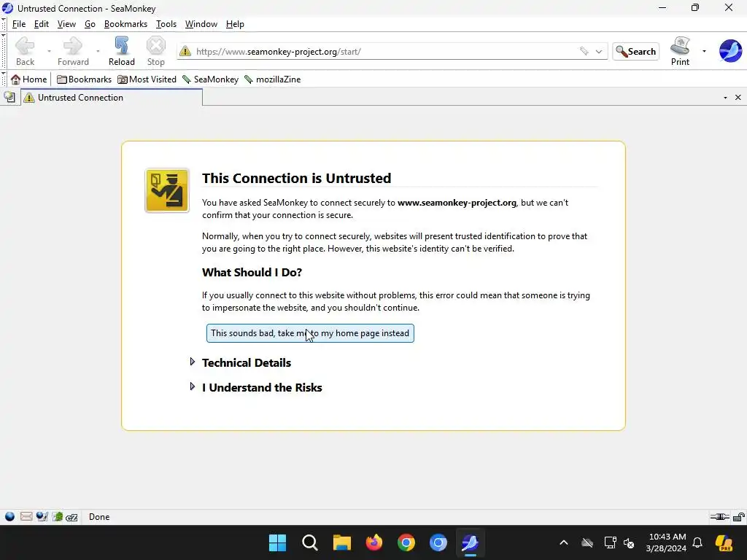The image size is (747, 560).
Task: Open the Back history dropdown arrow
Action: click(x=49, y=51)
